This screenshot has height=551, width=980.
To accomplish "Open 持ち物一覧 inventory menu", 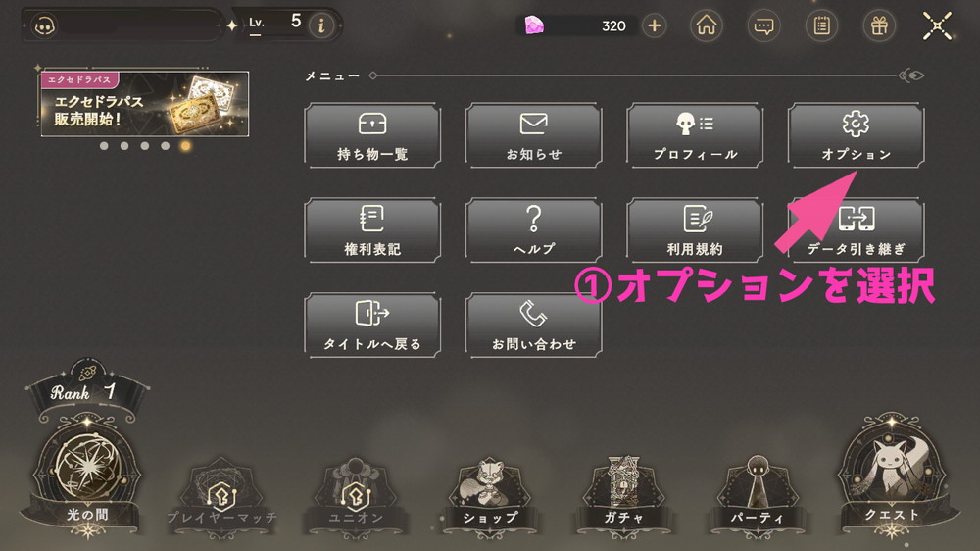I will [x=372, y=135].
